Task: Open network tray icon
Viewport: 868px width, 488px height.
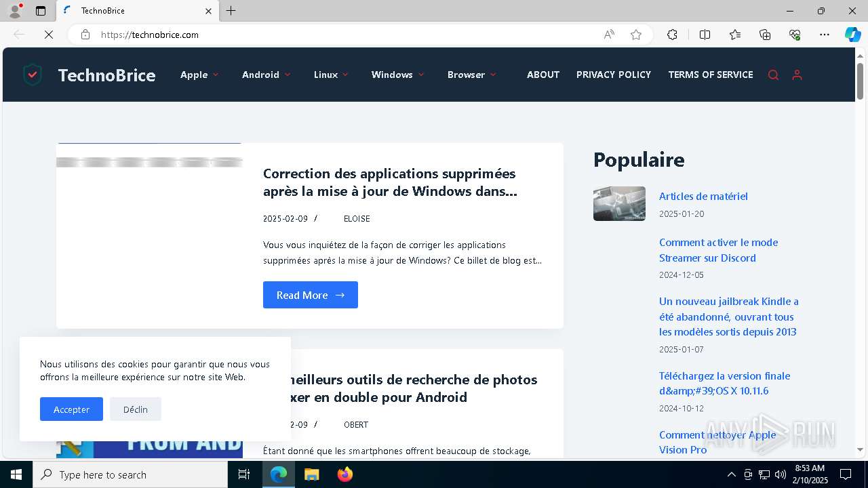Action: (764, 474)
